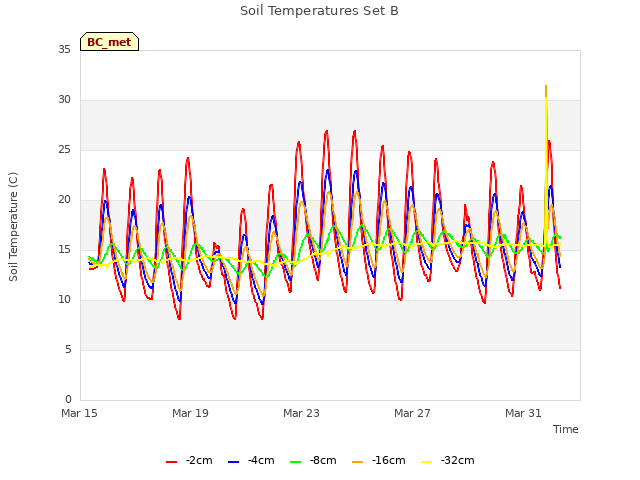Click the 25 y-axis tick label
640x480 pixels.
pyautogui.click(x=64, y=150)
